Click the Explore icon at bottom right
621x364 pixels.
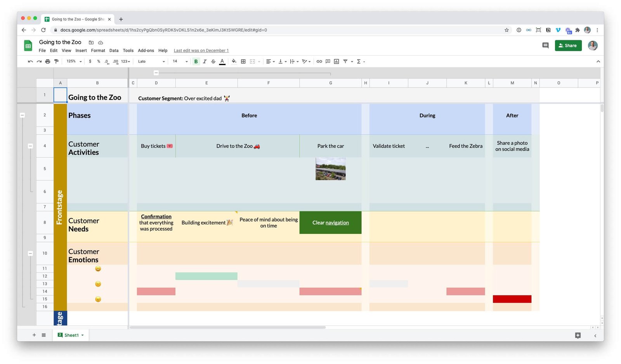pyautogui.click(x=578, y=335)
